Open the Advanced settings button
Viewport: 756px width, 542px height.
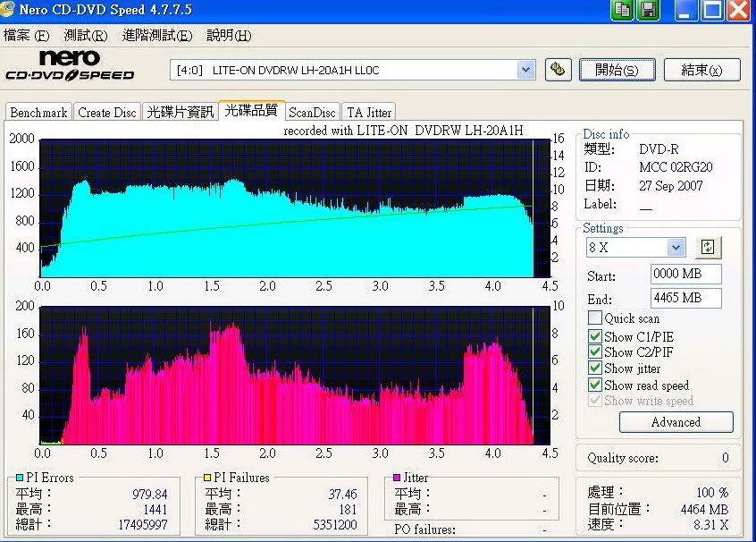(676, 422)
